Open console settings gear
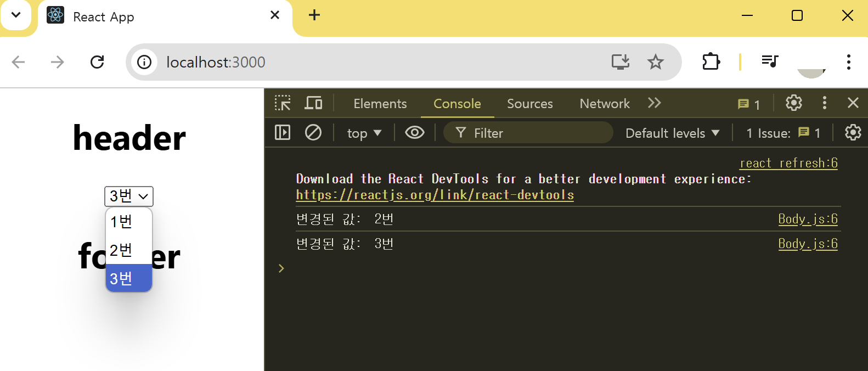 coord(853,132)
